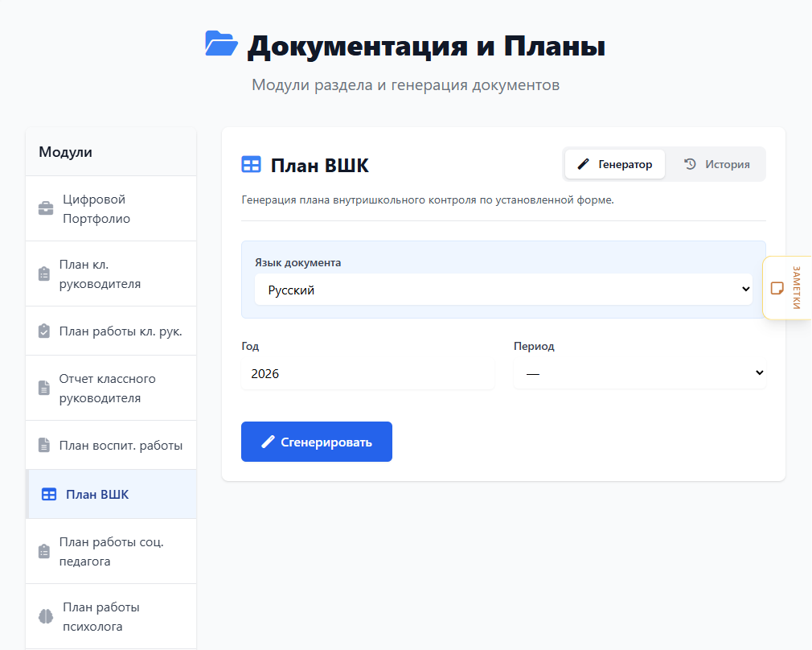Open the Язык документа dropdown showing Русский
This screenshot has height=650, width=812.
click(503, 290)
